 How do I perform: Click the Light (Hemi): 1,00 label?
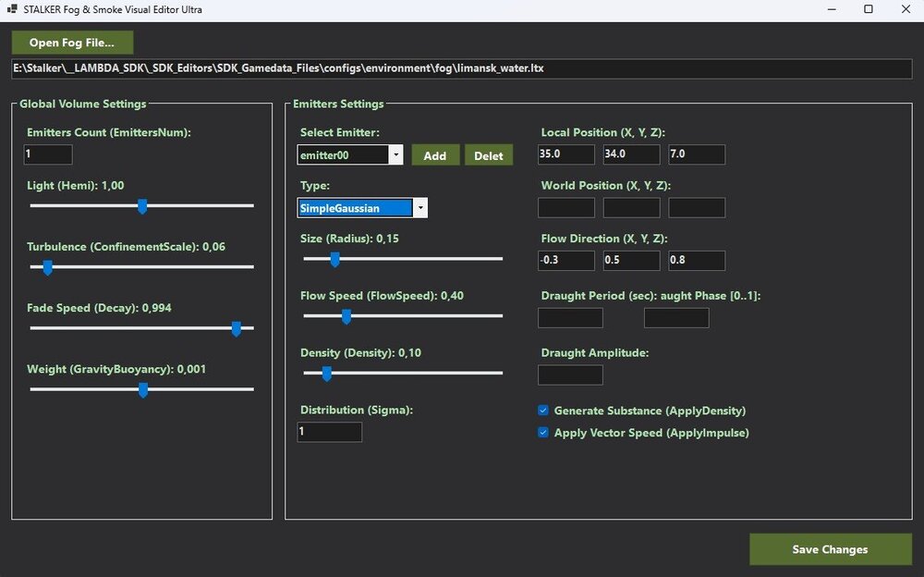click(76, 185)
